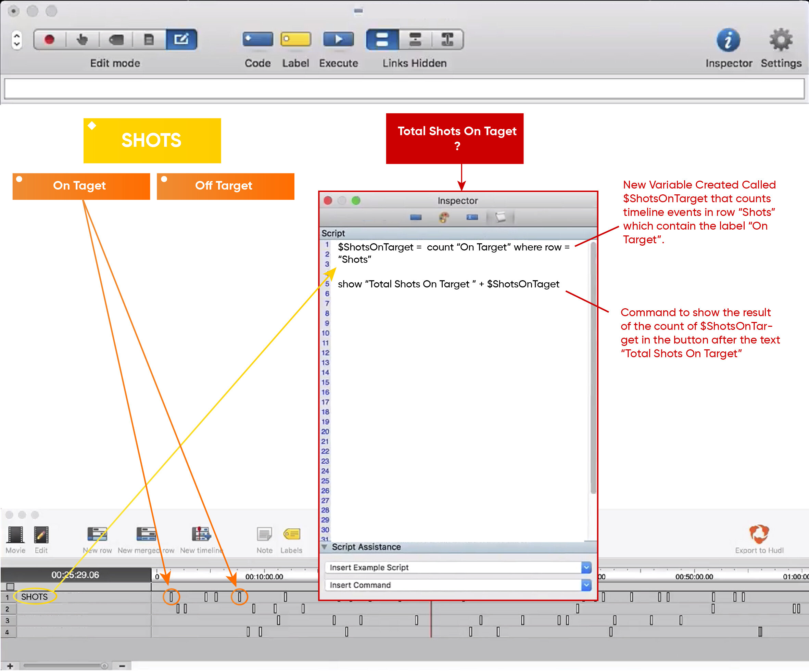Enable the pencil edit mode toggle
809x672 pixels.
tap(181, 40)
